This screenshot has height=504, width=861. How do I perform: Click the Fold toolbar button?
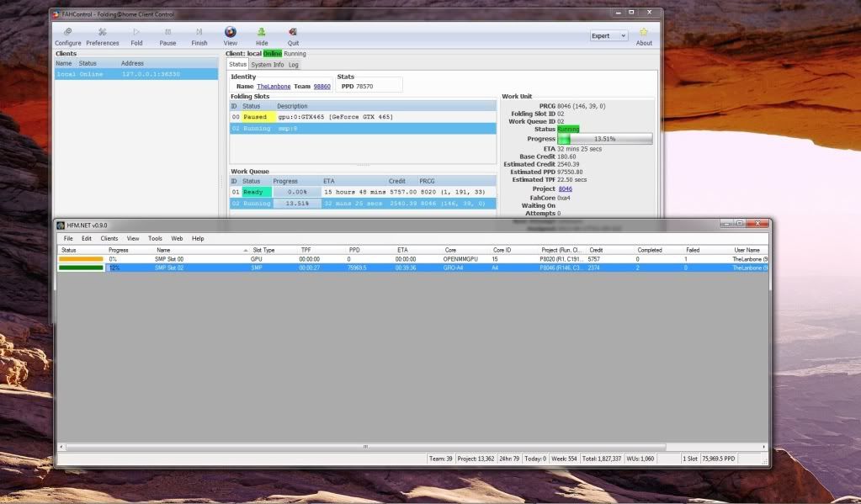point(136,37)
